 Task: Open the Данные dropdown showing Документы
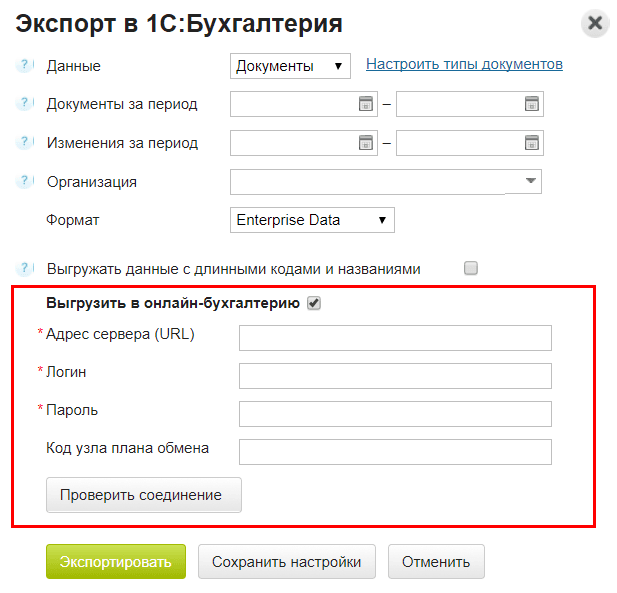(290, 66)
